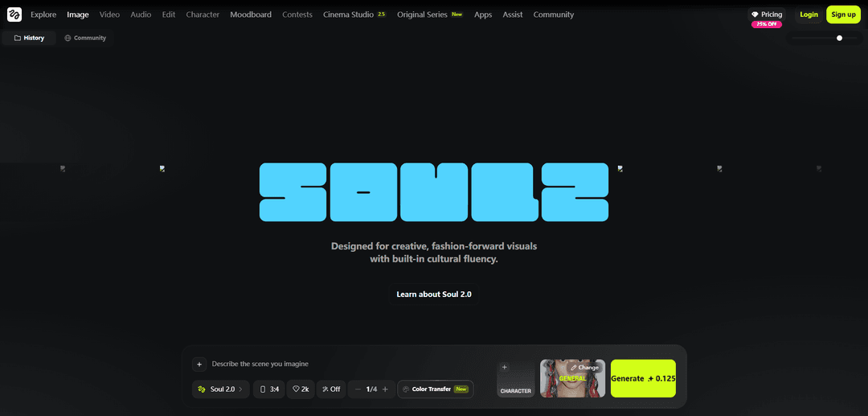Viewport: 868px width, 416px height.
Task: Open the Explore menu item
Action: [43, 15]
